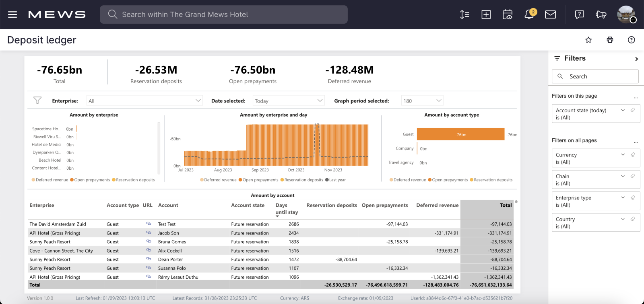This screenshot has height=304, width=644.
Task: Collapse the Filters pane
Action: point(636,59)
